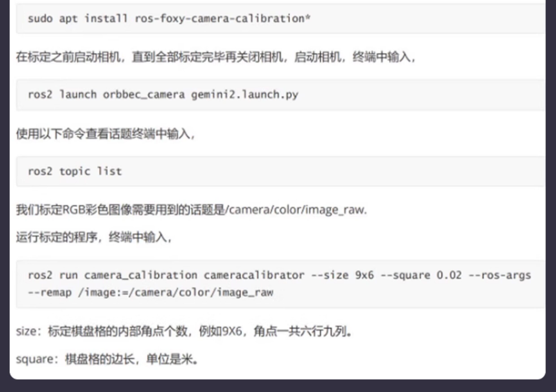Click the ros-foxy-camera-calibration* package name
Screen dimensions: 556x392
(222, 19)
